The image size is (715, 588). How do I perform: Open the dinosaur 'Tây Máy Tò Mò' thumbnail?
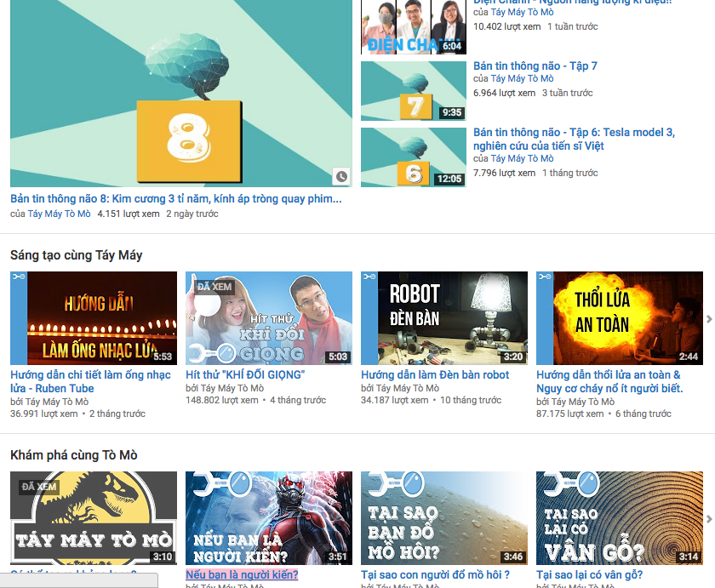[94, 518]
